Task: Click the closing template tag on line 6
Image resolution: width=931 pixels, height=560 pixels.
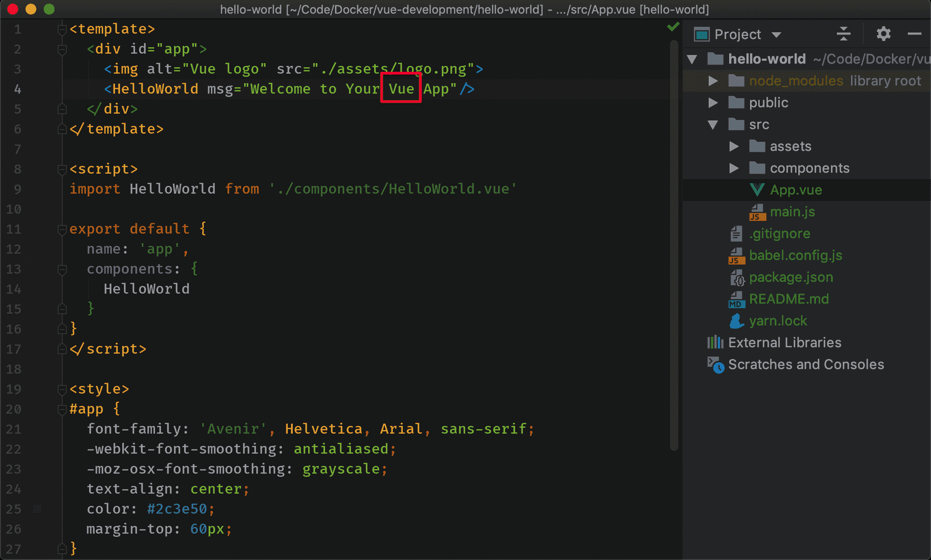Action: coord(116,129)
